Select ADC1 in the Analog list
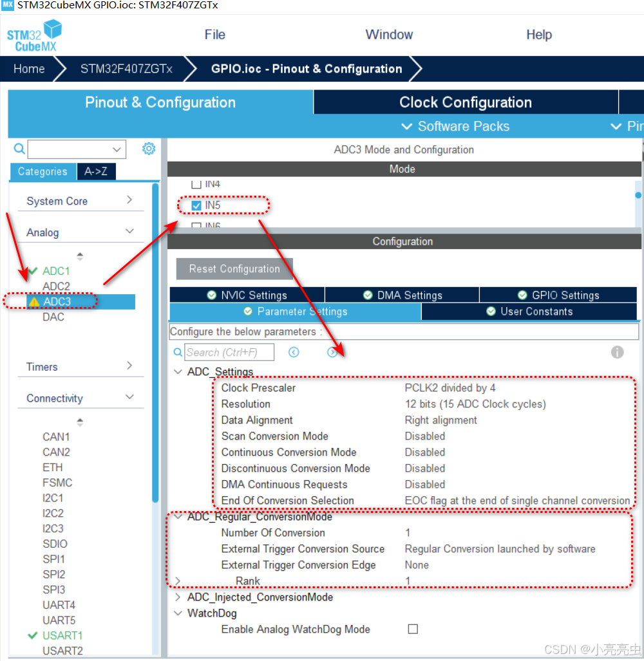 click(55, 270)
